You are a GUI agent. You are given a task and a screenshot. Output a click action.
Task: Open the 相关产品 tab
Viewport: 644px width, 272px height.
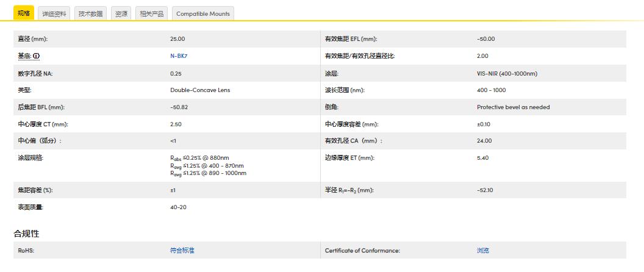151,13
